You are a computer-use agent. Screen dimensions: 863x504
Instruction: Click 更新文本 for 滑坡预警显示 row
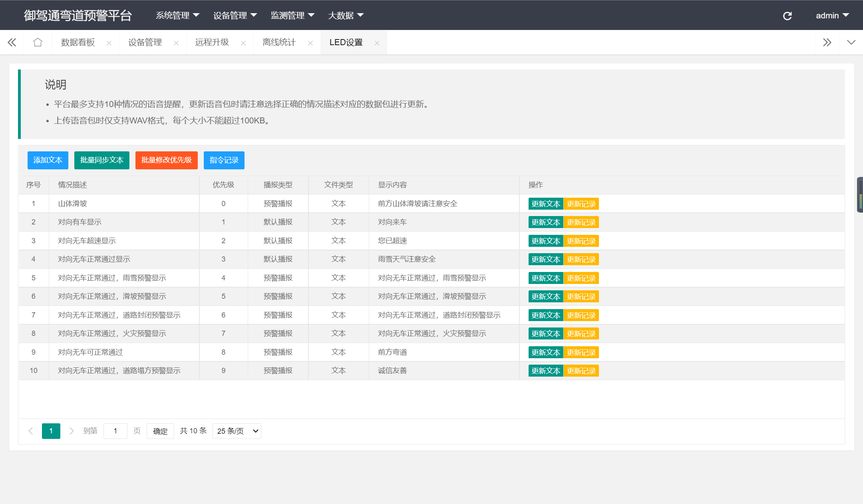pos(546,296)
